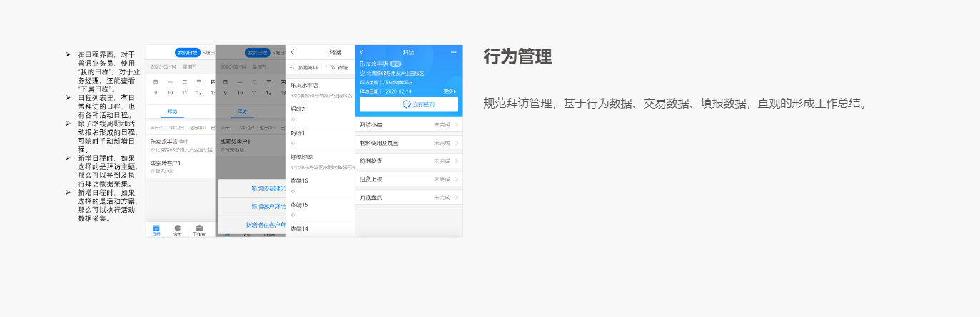Click back arrow on the 终端 screen
980x317 pixels.
[293, 52]
